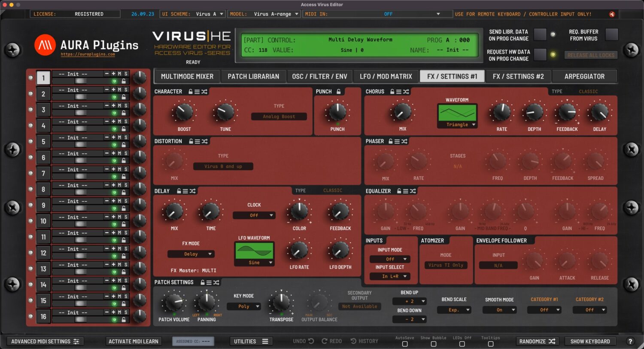Toggle the lock icon on part 5
Viewport: 644px width, 349px height.
point(124,145)
